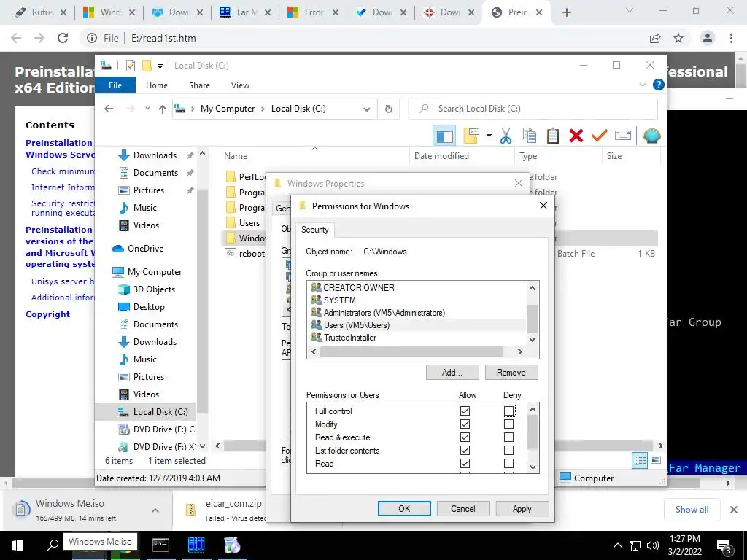The height and width of the screenshot is (560, 747).
Task: Uncheck Allow for Modify
Action: coord(465,424)
